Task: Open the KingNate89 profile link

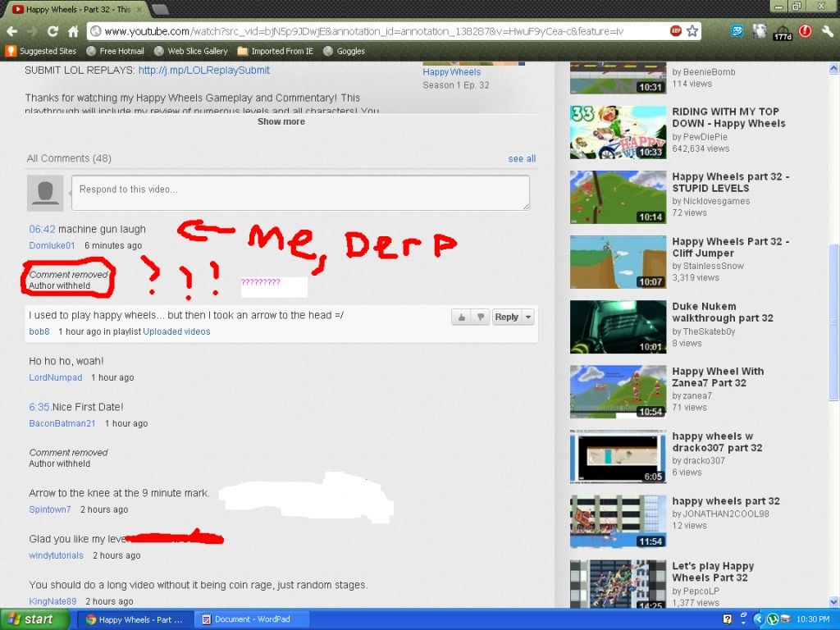Action: click(x=52, y=601)
